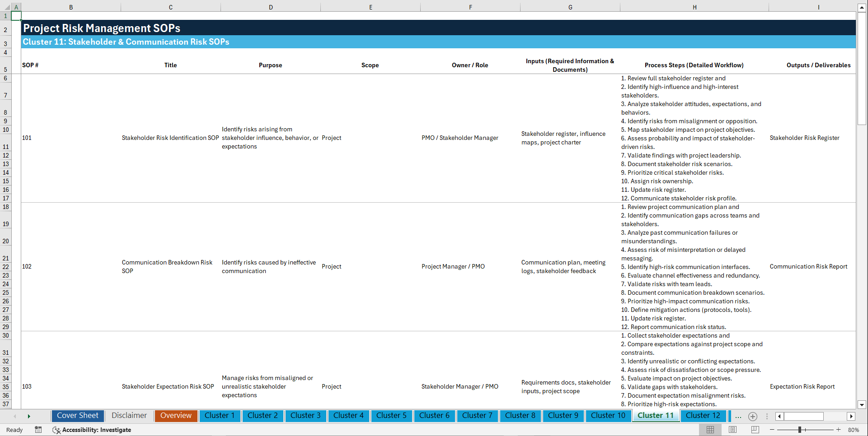Open the Overview sheet tab

tap(176, 416)
